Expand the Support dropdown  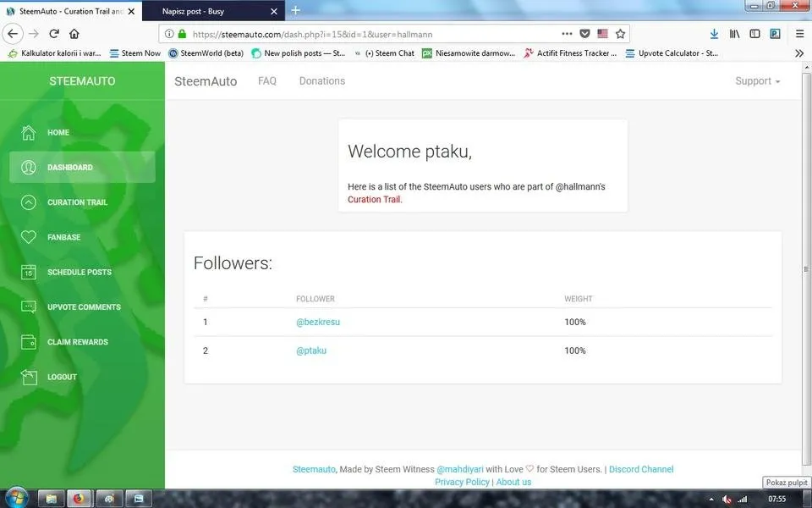pos(758,81)
